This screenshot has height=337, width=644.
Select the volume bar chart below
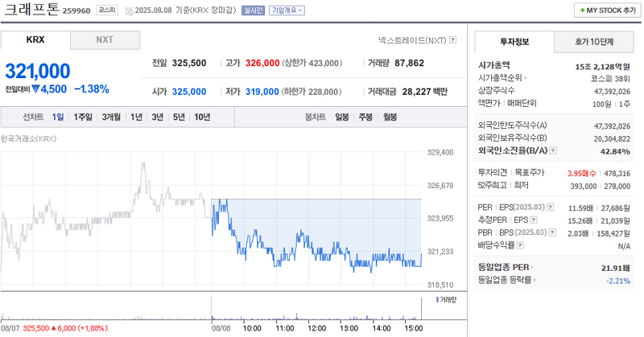[212, 308]
